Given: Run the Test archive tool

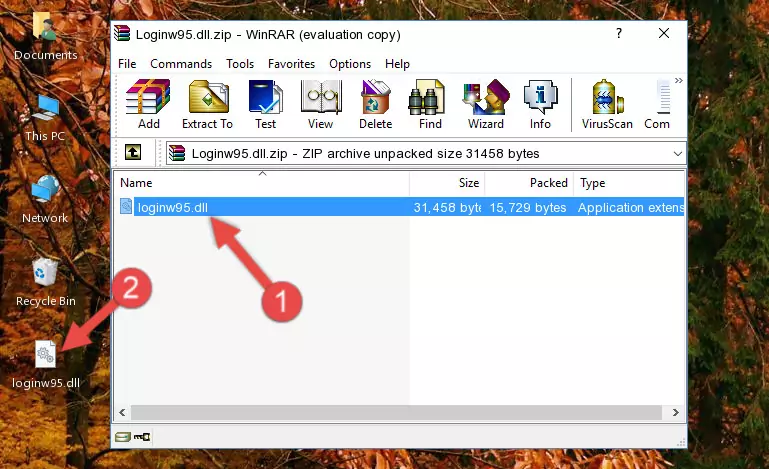Looking at the screenshot, I should coord(265,104).
